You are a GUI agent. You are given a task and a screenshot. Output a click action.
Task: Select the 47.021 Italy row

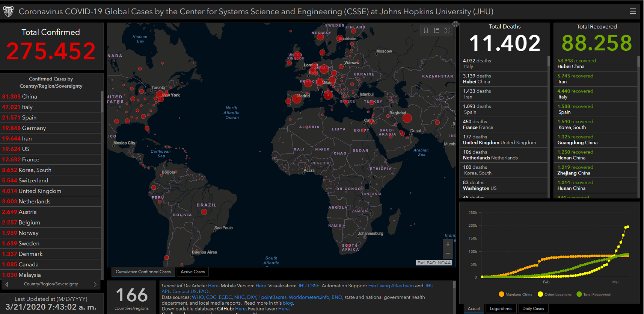tap(51, 107)
